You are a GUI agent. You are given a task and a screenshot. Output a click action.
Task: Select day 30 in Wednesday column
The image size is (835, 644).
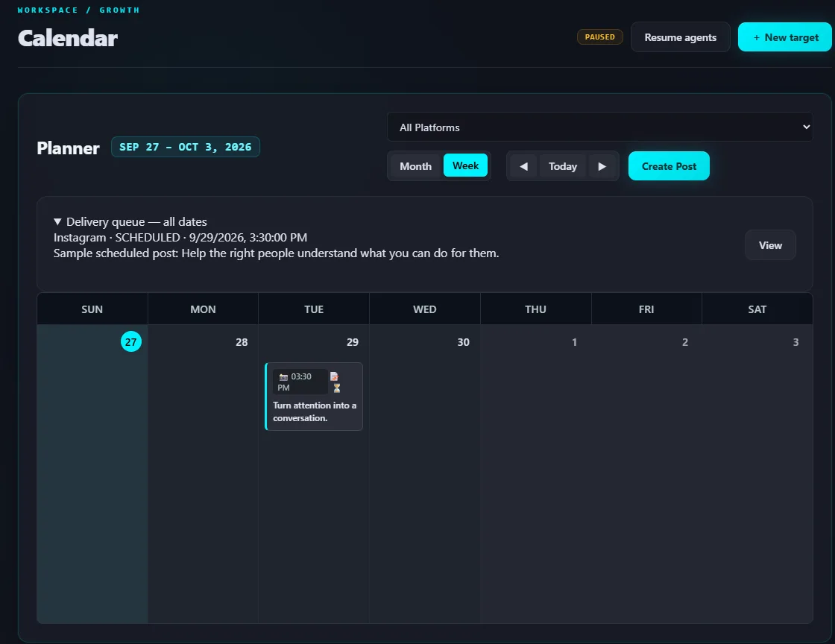point(463,342)
